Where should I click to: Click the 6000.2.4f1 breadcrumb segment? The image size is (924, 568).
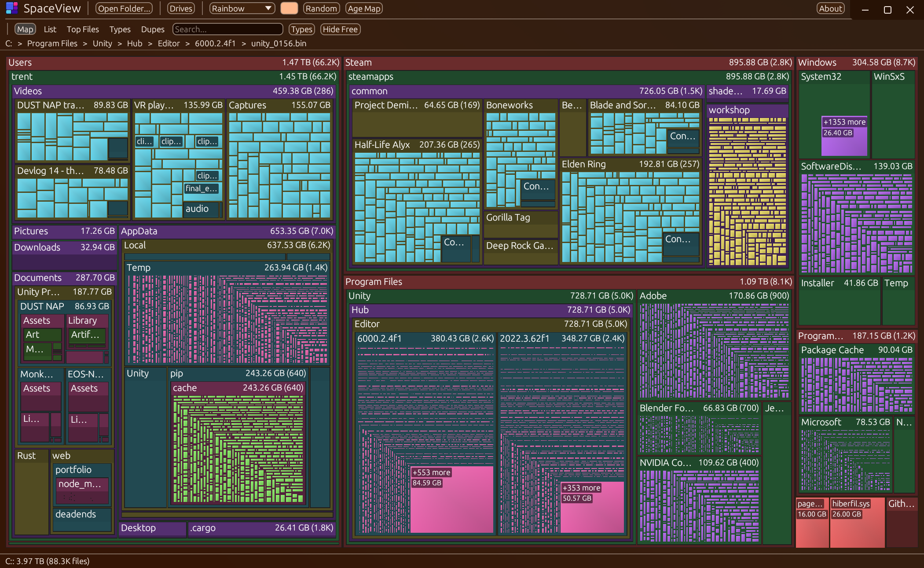pos(215,43)
